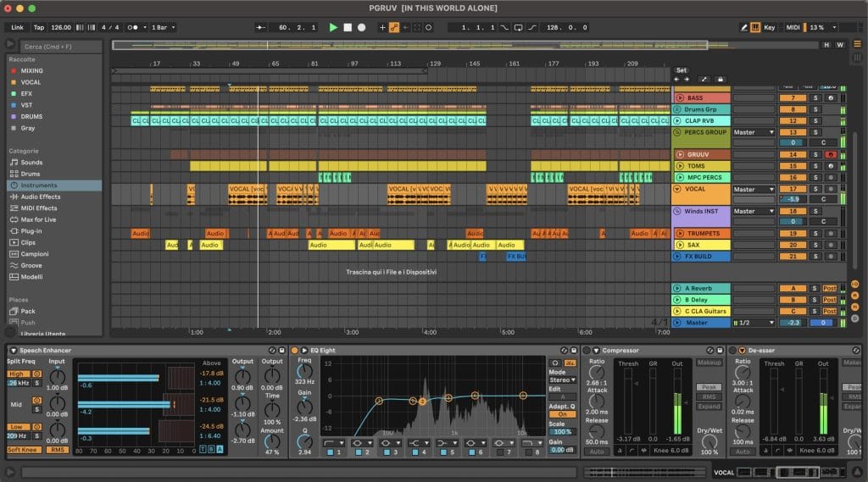Image resolution: width=868 pixels, height=482 pixels.
Task: Click the browser preview play icon
Action: pyautogui.click(x=10, y=44)
